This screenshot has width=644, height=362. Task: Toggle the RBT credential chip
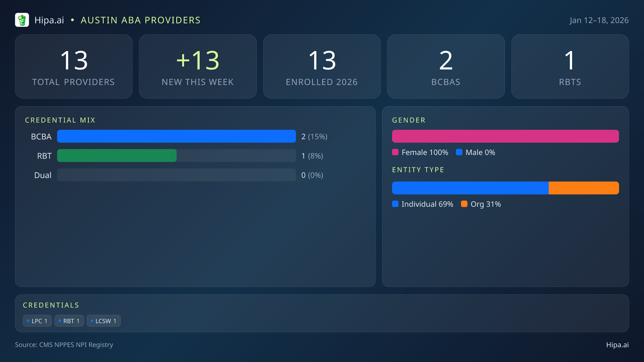click(69, 320)
